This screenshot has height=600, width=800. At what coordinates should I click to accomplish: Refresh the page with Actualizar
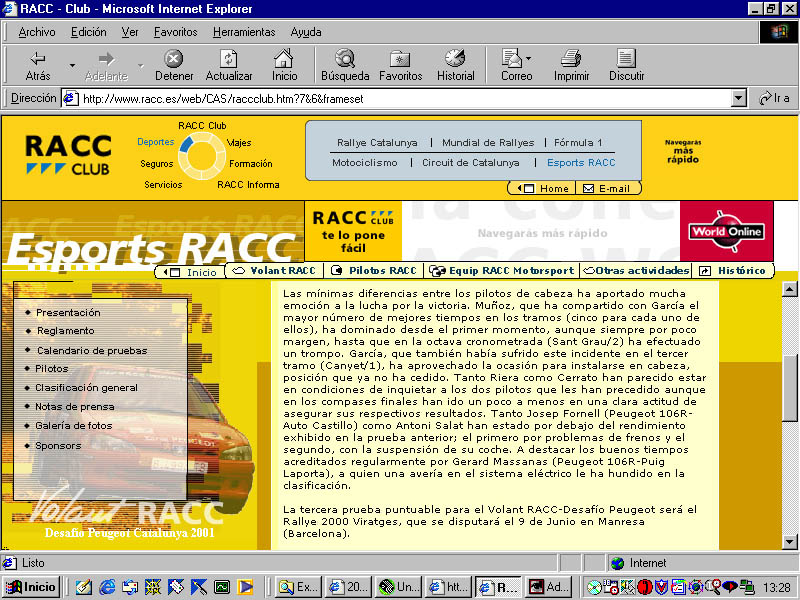pos(229,65)
